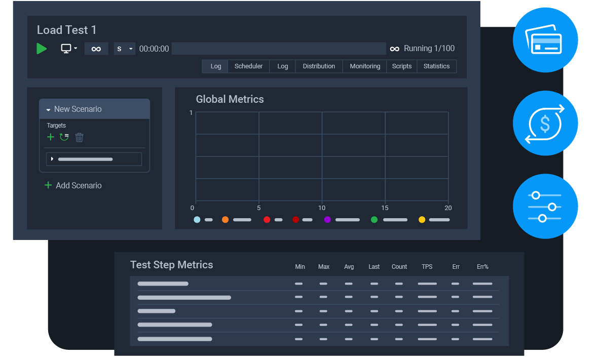Open the seconds unit dropdown
The height and width of the screenshot is (364, 602).
point(124,49)
